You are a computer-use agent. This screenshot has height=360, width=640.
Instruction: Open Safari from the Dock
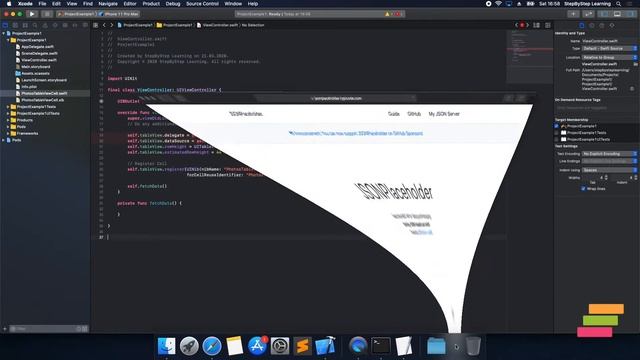click(x=212, y=346)
